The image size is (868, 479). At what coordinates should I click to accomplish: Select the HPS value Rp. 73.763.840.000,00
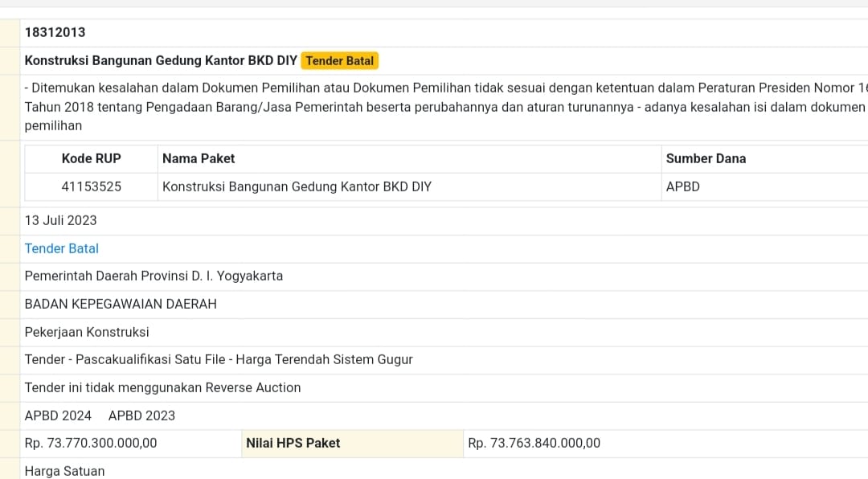534,443
